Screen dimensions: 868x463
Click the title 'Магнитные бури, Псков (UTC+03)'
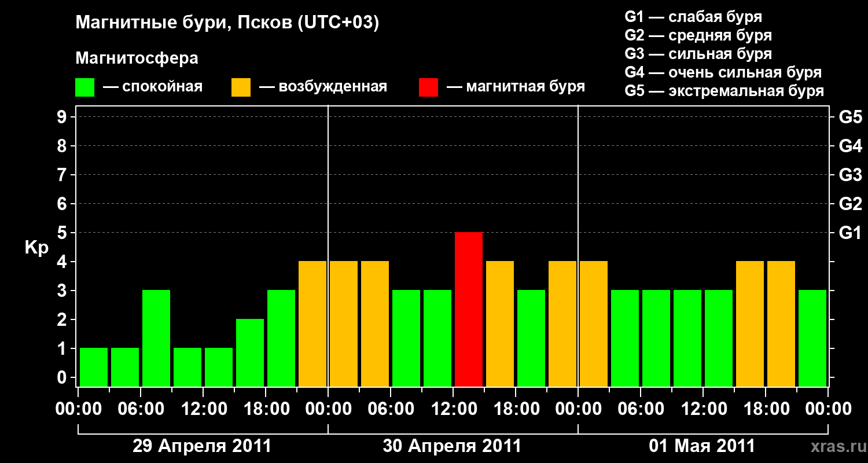click(x=227, y=23)
